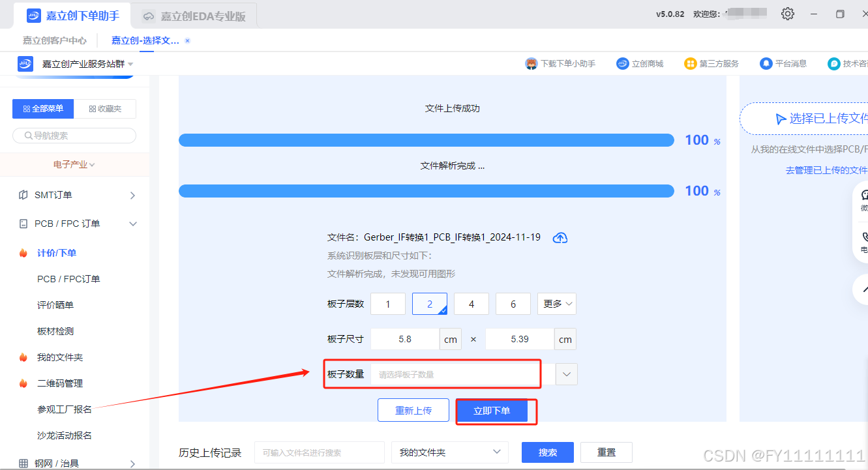
Task: Click 搜索 button
Action: point(548,452)
